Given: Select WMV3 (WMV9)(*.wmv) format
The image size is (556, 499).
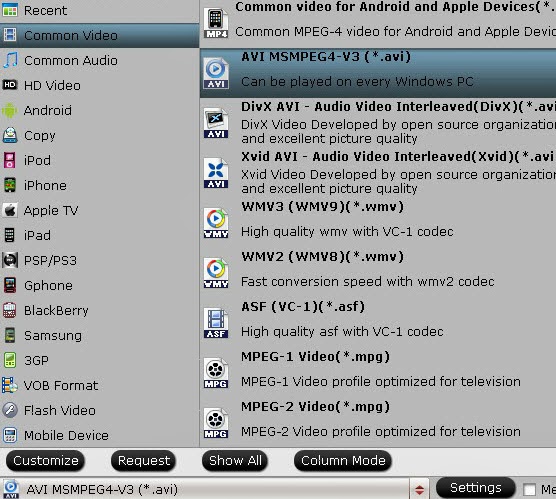Looking at the screenshot, I should 378,223.
